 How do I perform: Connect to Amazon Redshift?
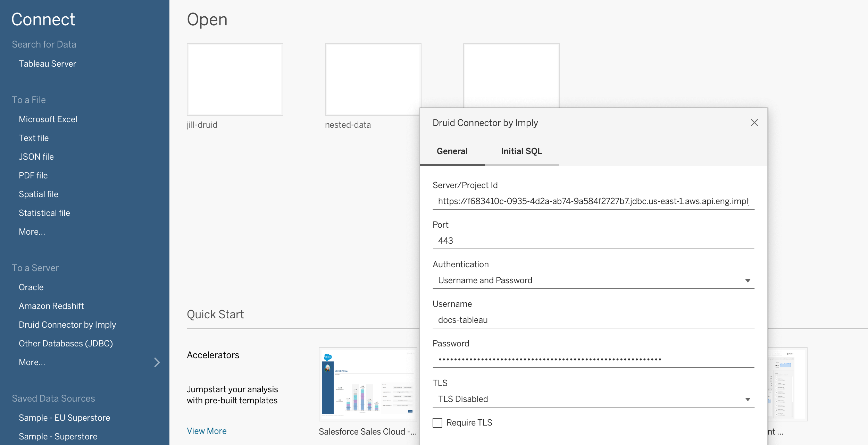51,306
